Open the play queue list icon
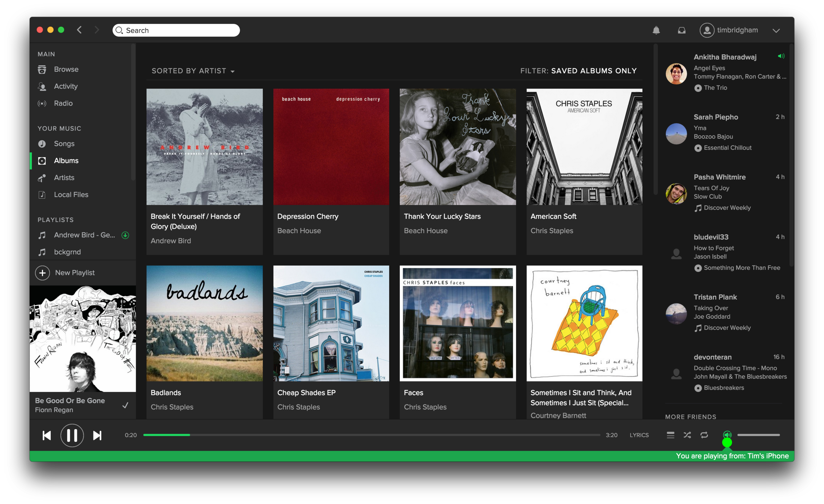824x504 pixels. (x=670, y=435)
